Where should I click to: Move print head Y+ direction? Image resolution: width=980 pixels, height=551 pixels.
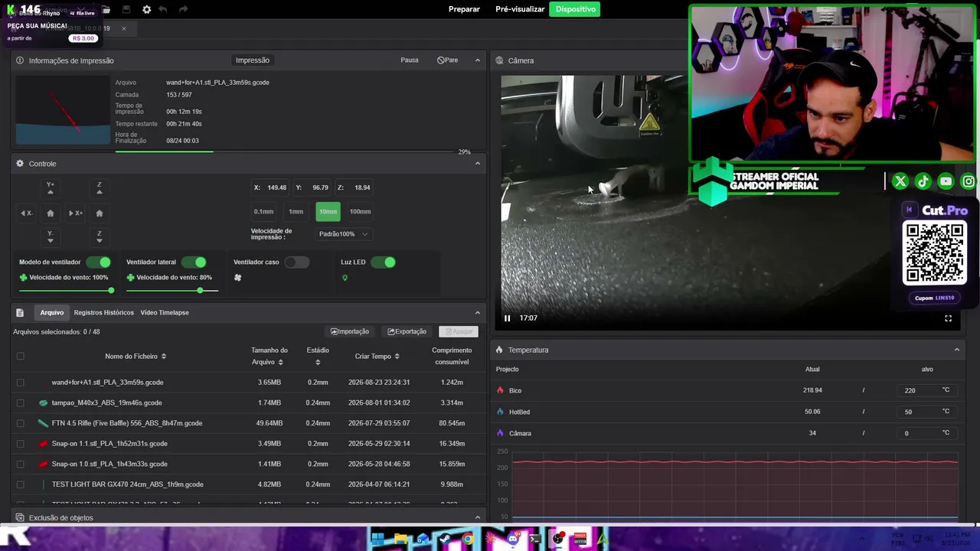(x=51, y=187)
